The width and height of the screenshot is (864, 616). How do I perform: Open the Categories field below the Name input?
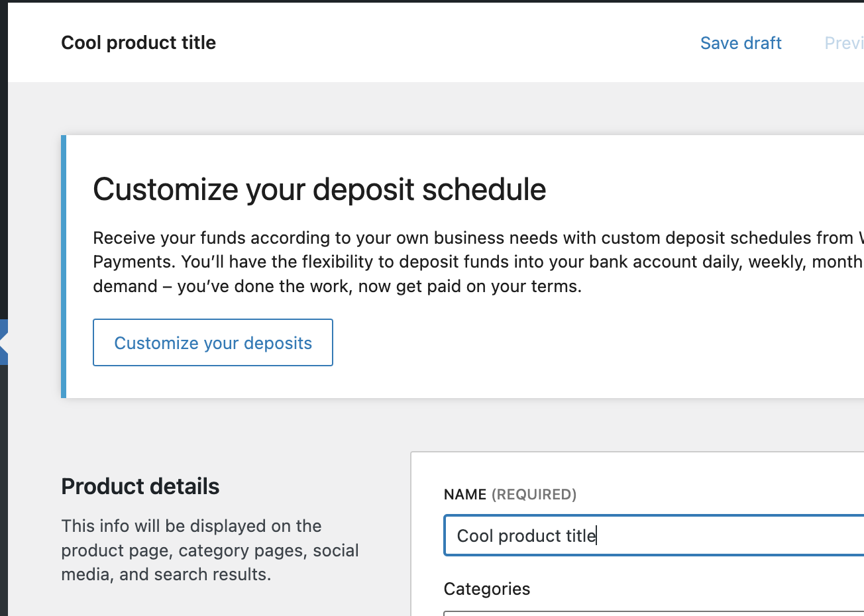click(x=654, y=613)
